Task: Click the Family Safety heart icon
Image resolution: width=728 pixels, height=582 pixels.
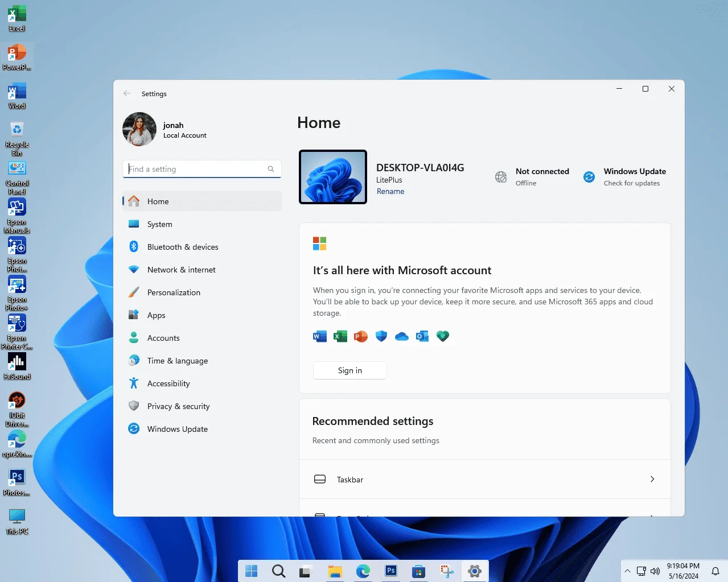Action: tap(443, 336)
